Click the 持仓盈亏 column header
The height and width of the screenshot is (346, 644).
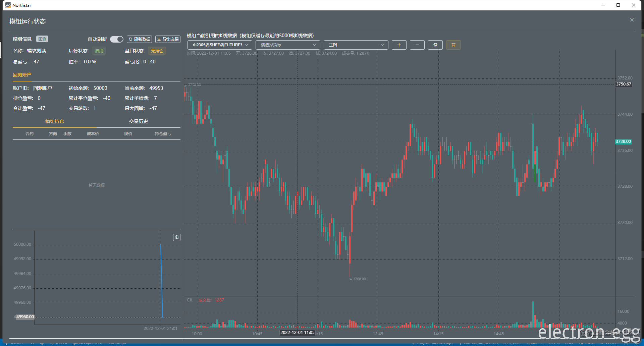point(163,134)
